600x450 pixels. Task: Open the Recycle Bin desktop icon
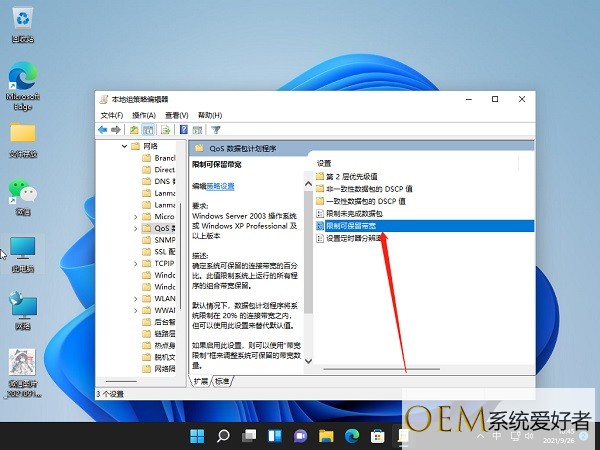click(x=22, y=21)
